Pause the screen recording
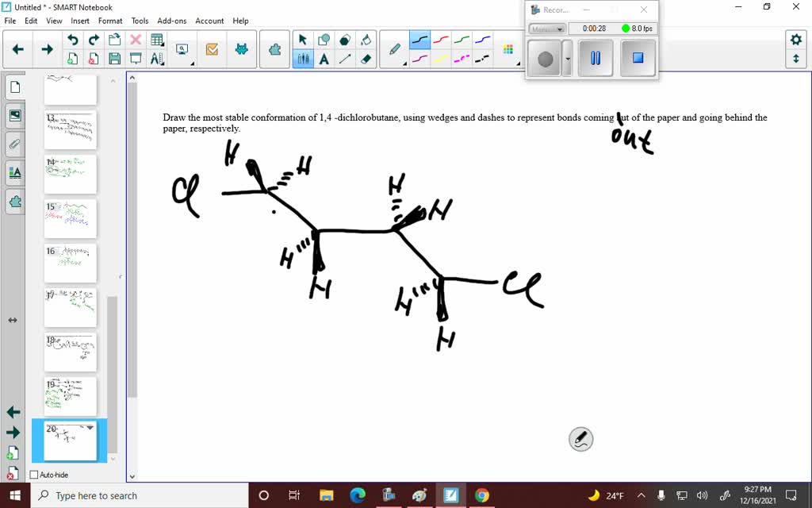812x508 pixels. 596,58
